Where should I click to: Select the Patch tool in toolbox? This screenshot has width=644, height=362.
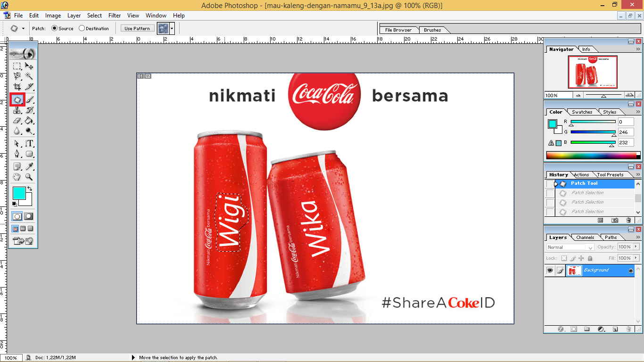17,100
